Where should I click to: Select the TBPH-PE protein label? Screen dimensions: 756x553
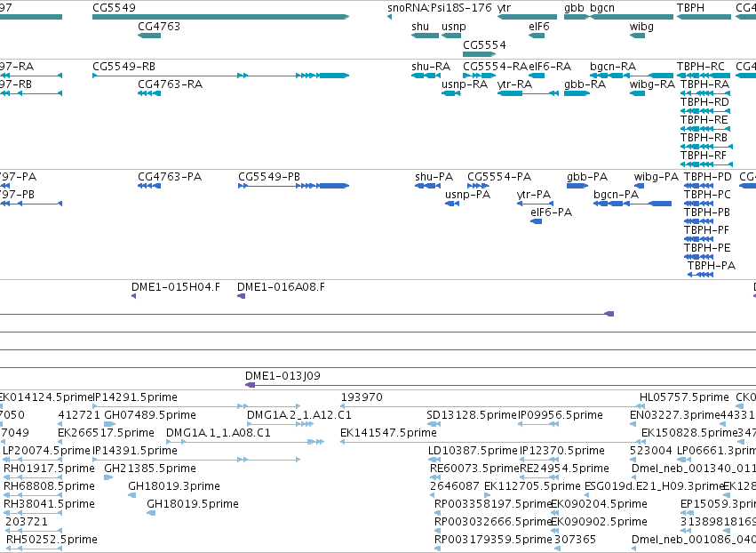pyautogui.click(x=707, y=248)
